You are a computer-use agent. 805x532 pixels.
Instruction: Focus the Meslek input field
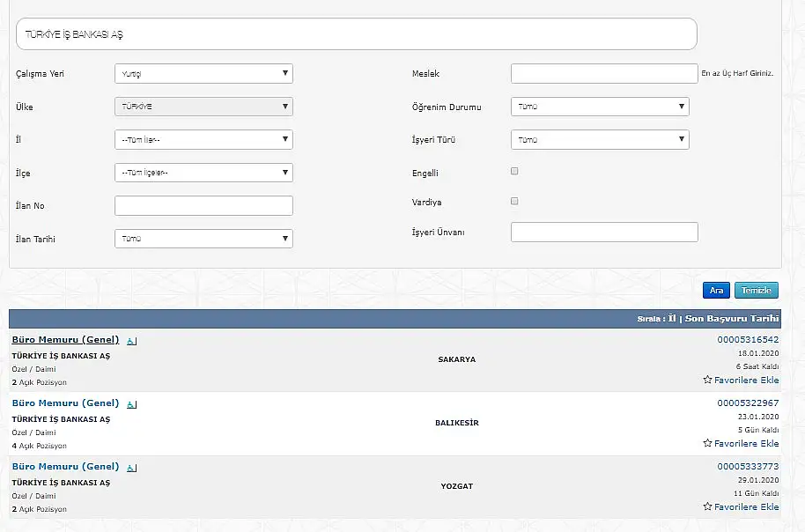pos(604,73)
